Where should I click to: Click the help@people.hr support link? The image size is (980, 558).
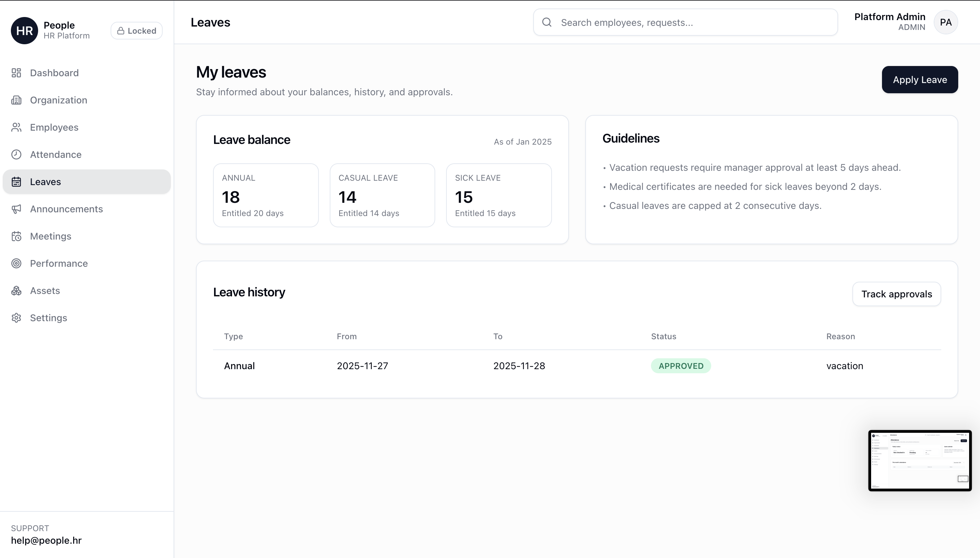tap(46, 540)
